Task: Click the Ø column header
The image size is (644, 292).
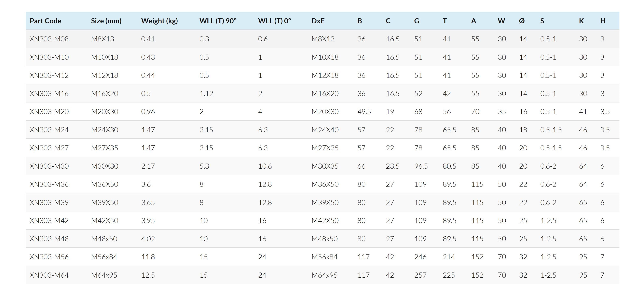Action: pyautogui.click(x=521, y=21)
